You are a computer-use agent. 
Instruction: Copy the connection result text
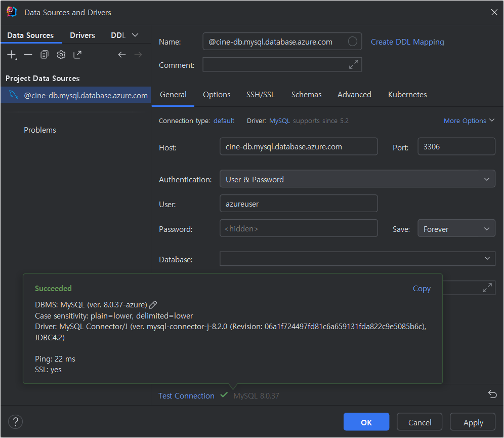[422, 289]
